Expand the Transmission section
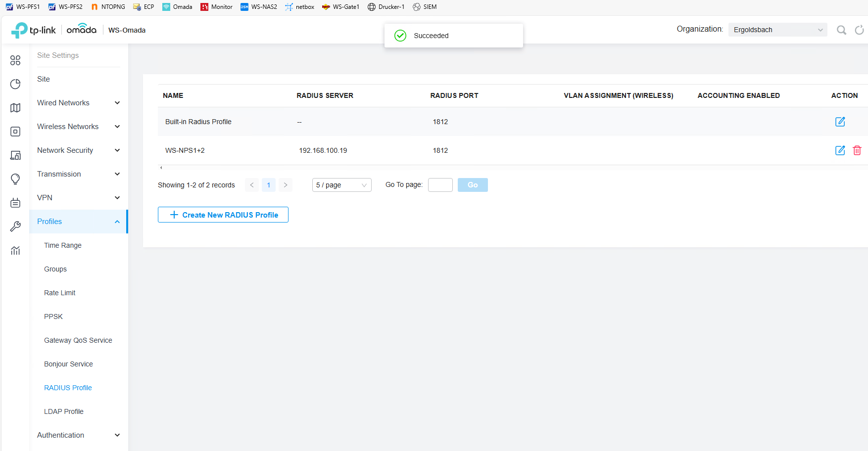The height and width of the screenshot is (451, 868). [78, 174]
